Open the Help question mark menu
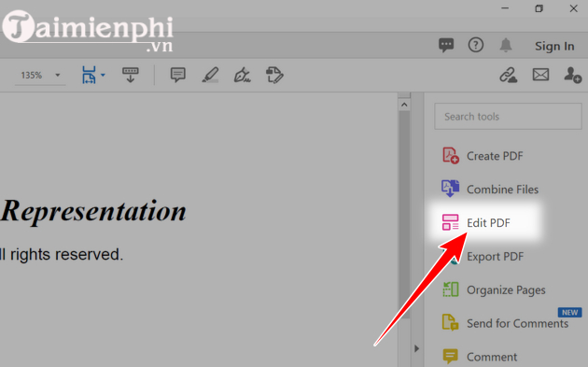 pos(475,45)
